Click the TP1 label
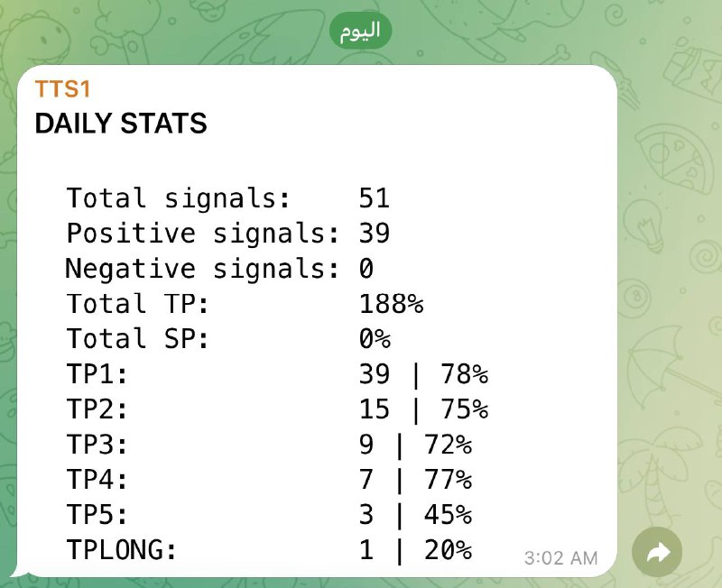 click(x=97, y=374)
